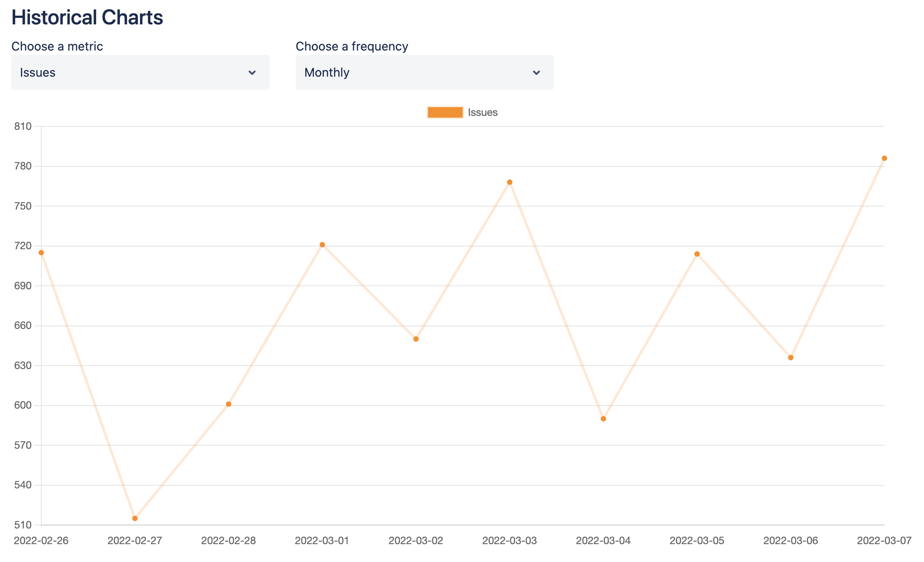Click data point for 2022-02-26

coord(41,253)
